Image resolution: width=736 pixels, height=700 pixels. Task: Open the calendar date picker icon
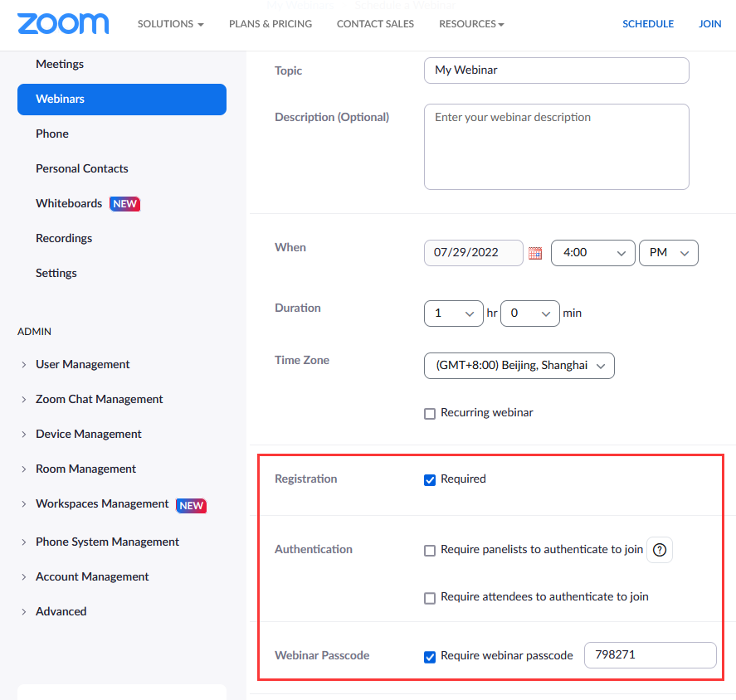pos(535,253)
